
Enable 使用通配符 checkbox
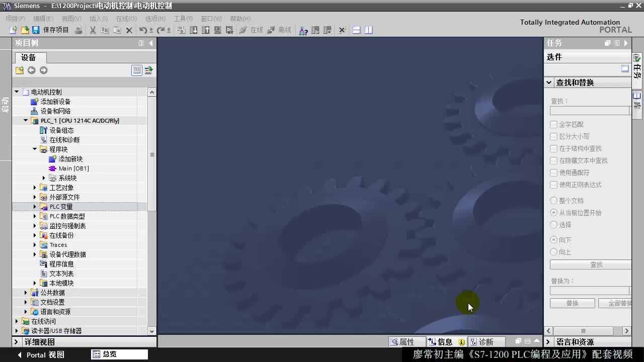coord(553,172)
